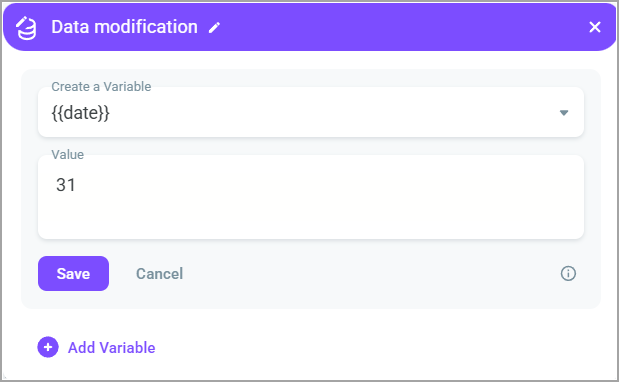619x382 pixels.
Task: Select the {{date}} variable text
Action: [x=81, y=113]
